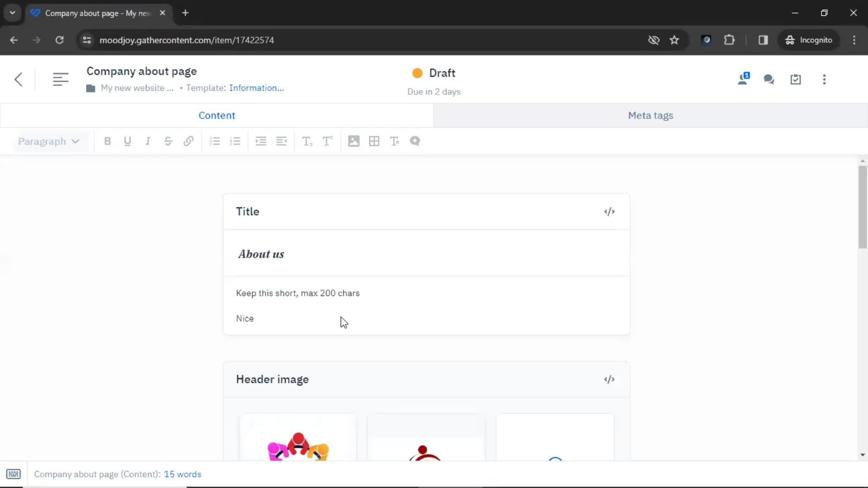Click the Strikethrough formatting icon
868x488 pixels.
point(168,141)
